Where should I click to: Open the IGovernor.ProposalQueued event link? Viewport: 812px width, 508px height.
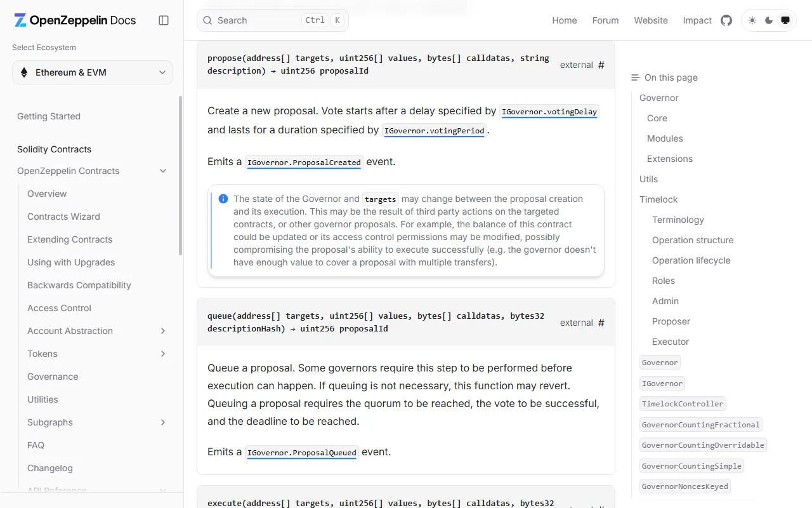pyautogui.click(x=302, y=453)
